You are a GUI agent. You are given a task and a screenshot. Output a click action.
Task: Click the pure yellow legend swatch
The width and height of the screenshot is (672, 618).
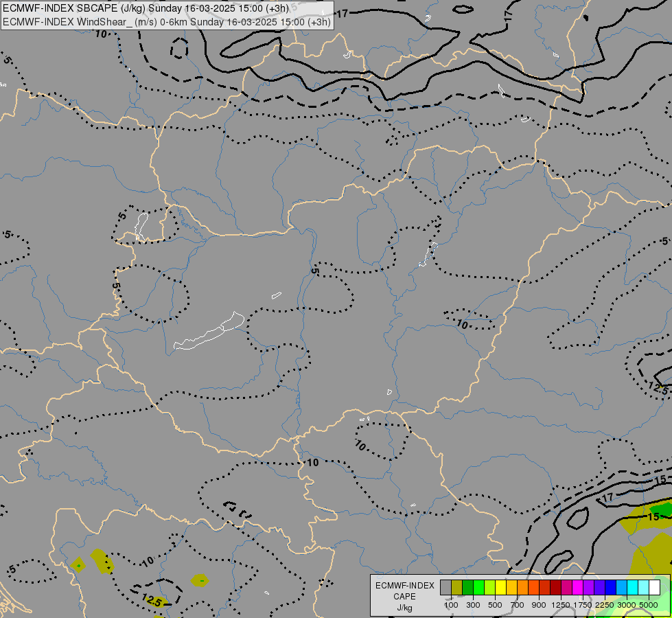pos(500,587)
